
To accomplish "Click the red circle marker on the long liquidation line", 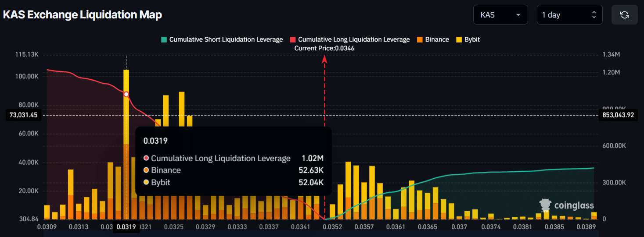I will click(x=126, y=94).
